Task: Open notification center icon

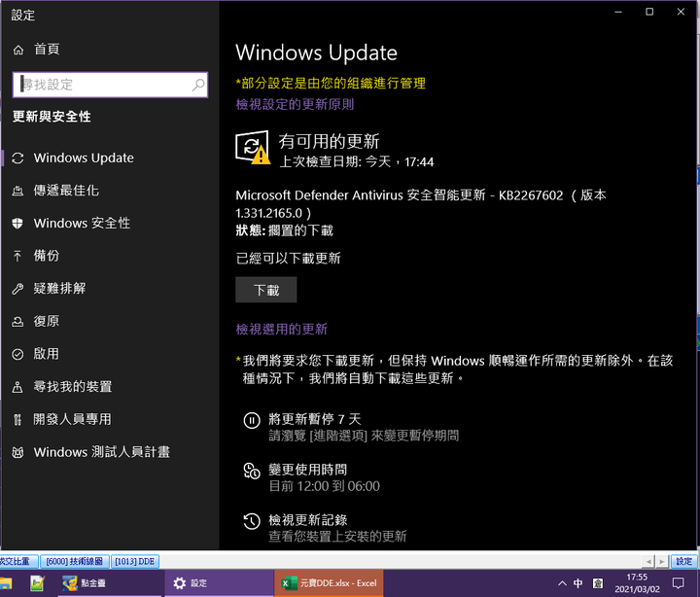Action: coord(679,583)
